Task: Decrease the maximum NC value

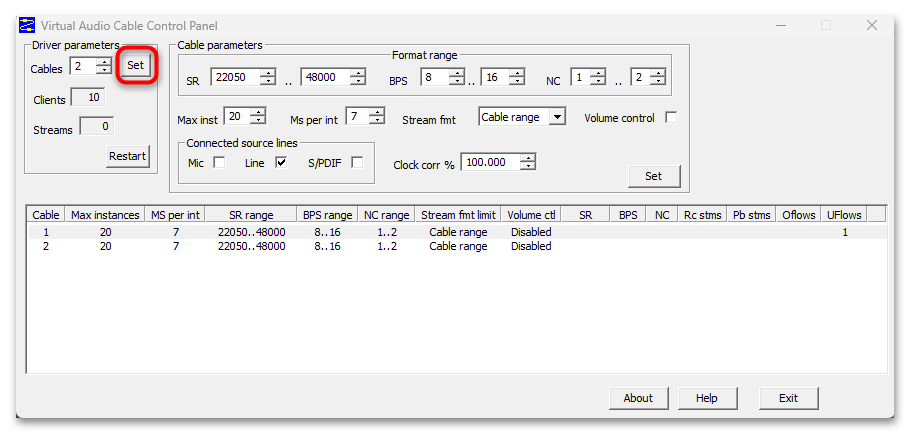Action: point(658,81)
